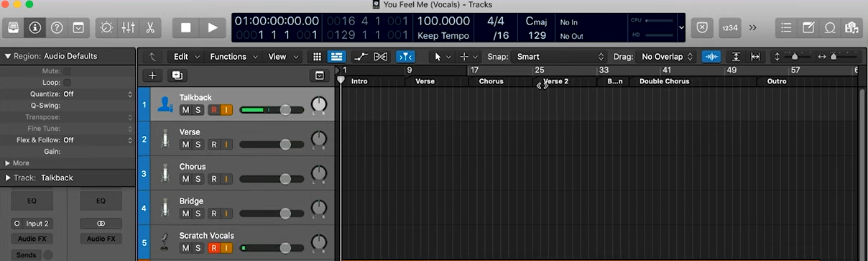Toggle input monitoring on Bridge track
This screenshot has height=261, width=868.
pyautogui.click(x=226, y=213)
